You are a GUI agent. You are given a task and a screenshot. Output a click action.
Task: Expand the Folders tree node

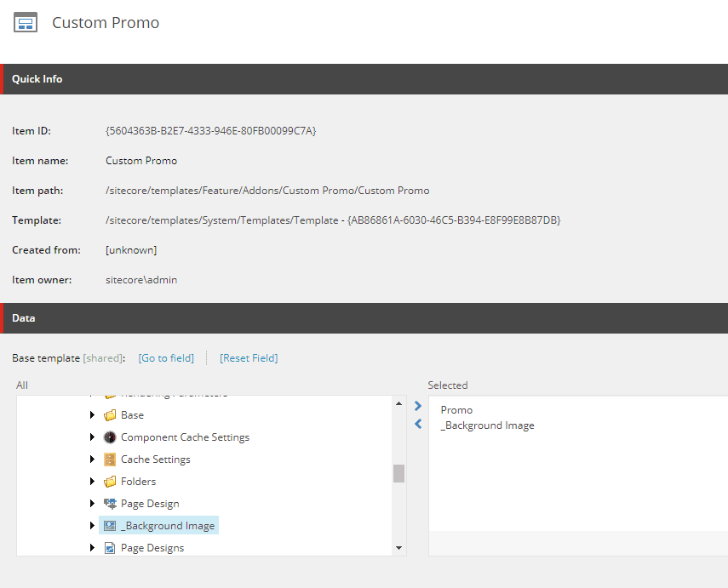point(92,482)
